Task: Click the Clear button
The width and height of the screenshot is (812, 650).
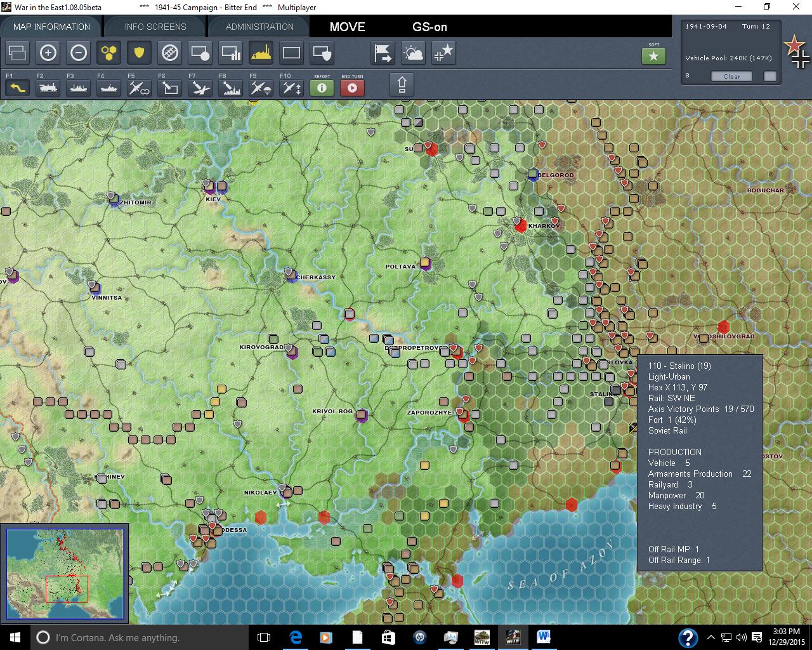Action: 731,76
